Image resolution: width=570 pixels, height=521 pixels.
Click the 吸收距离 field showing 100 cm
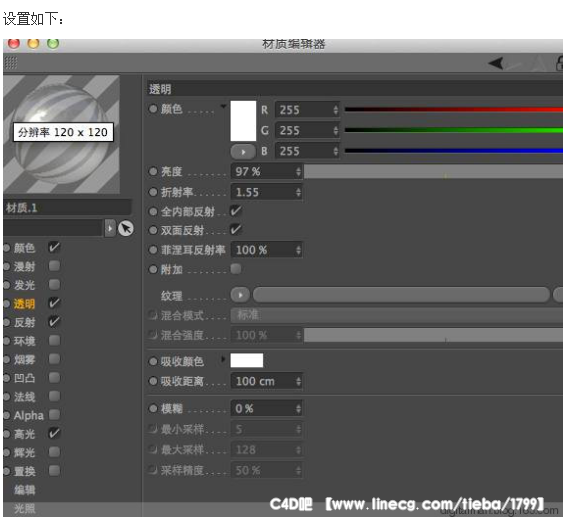pyautogui.click(x=266, y=381)
